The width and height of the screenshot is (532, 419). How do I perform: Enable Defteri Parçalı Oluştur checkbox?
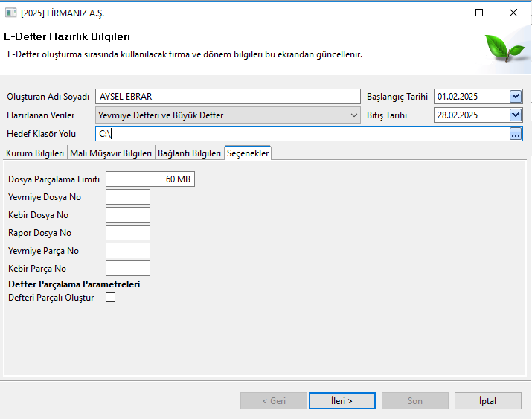110,298
